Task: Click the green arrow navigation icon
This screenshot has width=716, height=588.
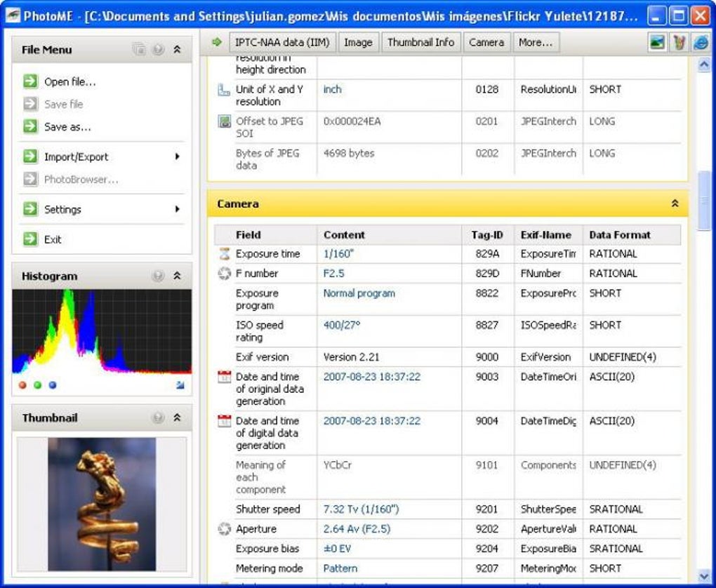Action: point(216,42)
